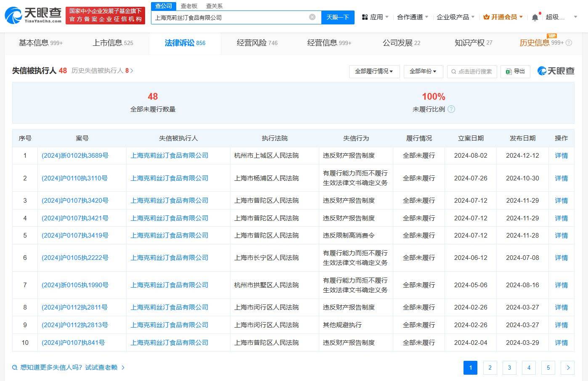The width and height of the screenshot is (588, 381).
Task: Open 知识产权 tab
Action: (473, 43)
